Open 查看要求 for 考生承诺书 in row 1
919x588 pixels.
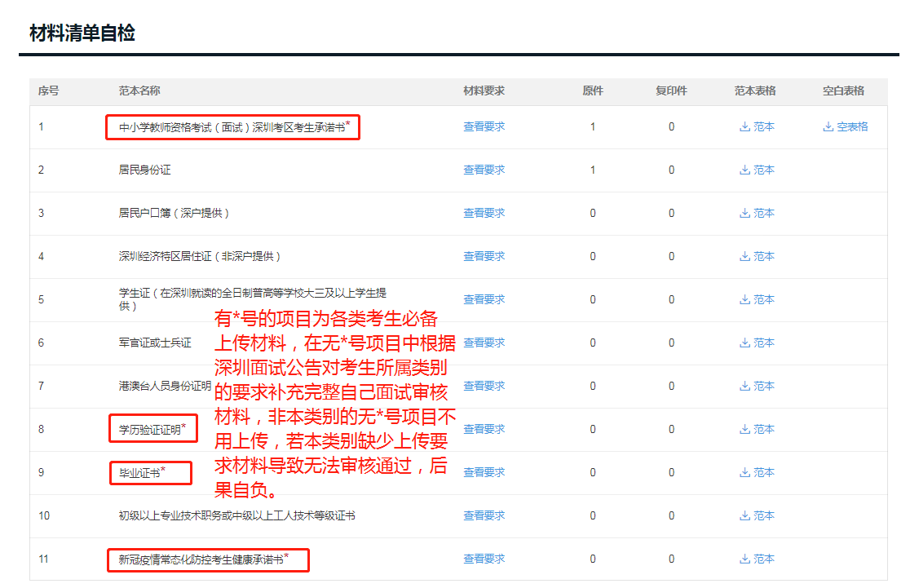click(484, 126)
